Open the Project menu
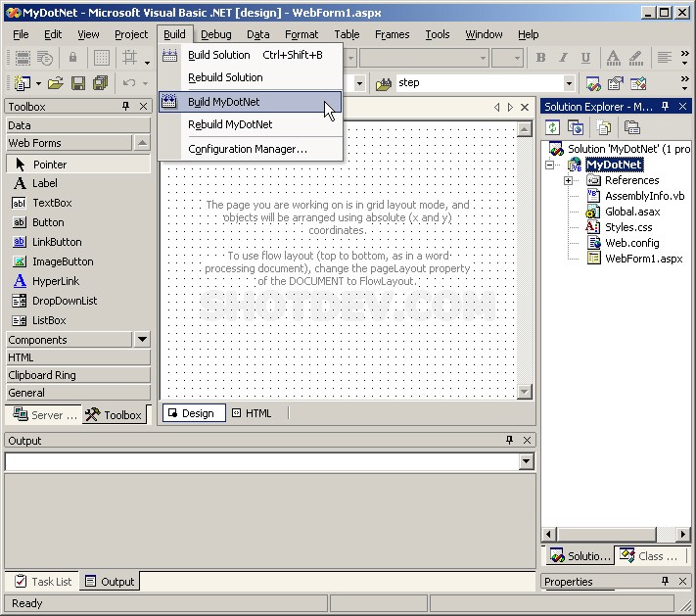Screen dimensions: 696x616 point(131,34)
